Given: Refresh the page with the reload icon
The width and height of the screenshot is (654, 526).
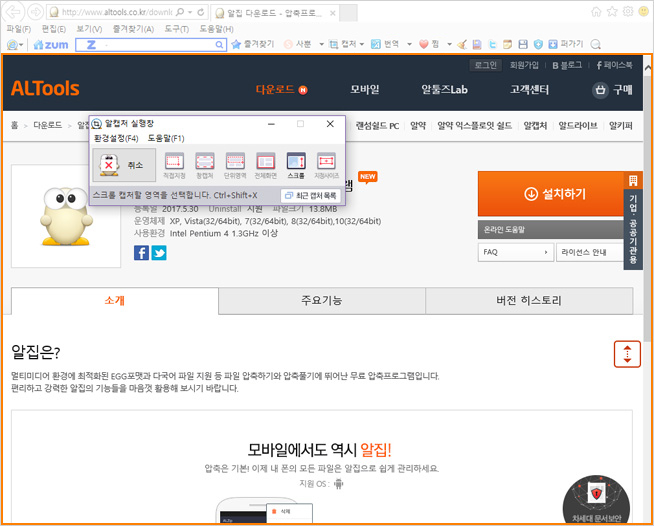Looking at the screenshot, I should pos(201,12).
